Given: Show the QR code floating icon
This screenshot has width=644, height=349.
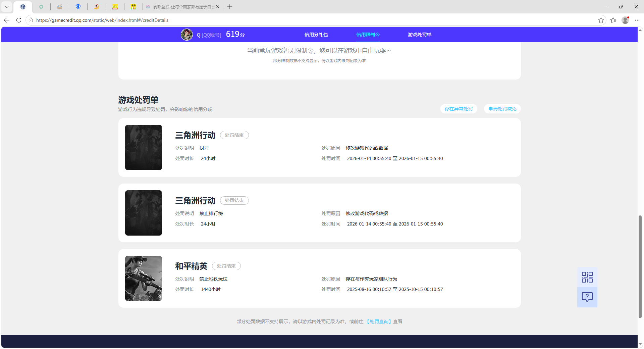Looking at the screenshot, I should (x=587, y=277).
